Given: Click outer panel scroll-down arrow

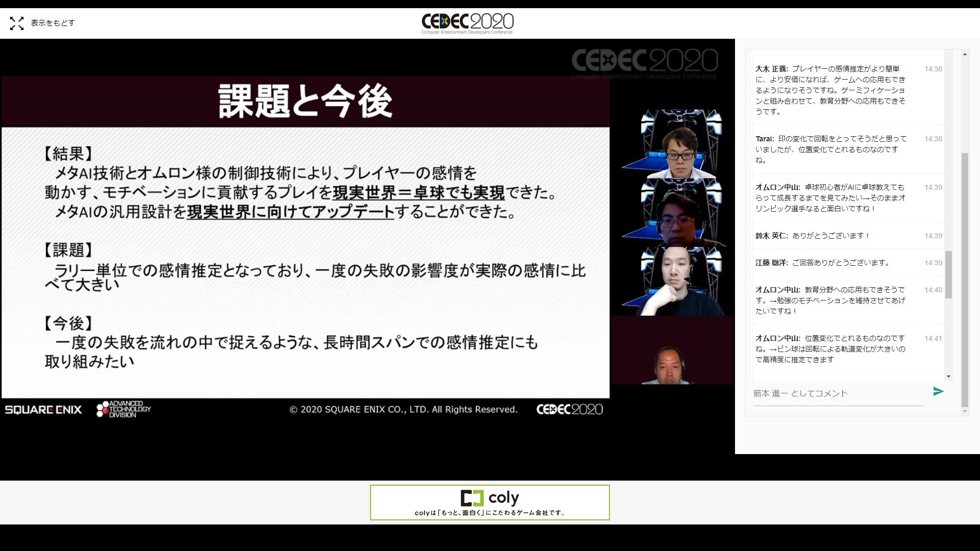Looking at the screenshot, I should point(965,411).
